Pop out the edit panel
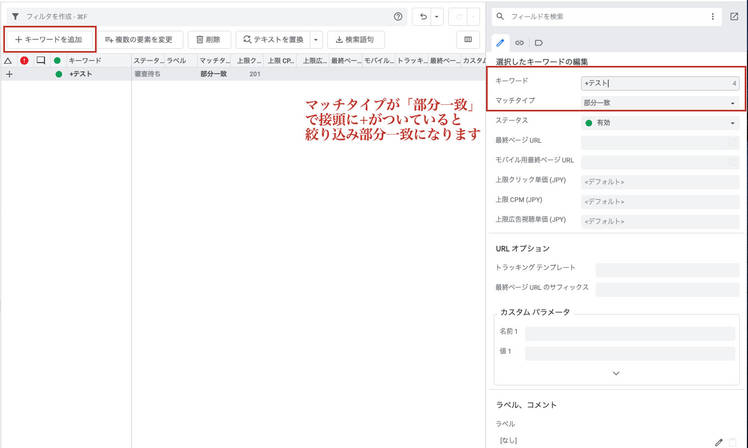 pyautogui.click(x=734, y=17)
